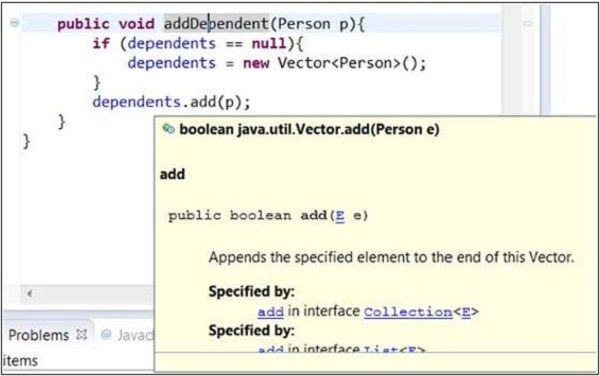Follow the add link in interface Collection
The width and height of the screenshot is (600, 376).
click(271, 312)
